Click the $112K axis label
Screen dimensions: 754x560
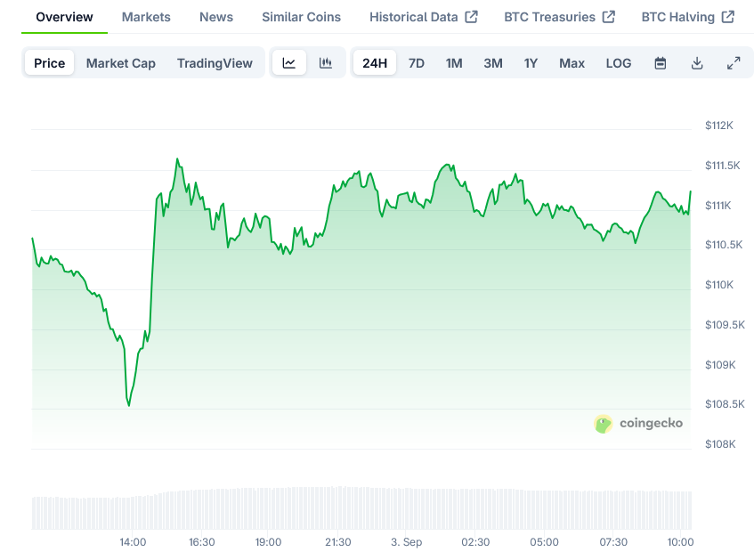719,126
